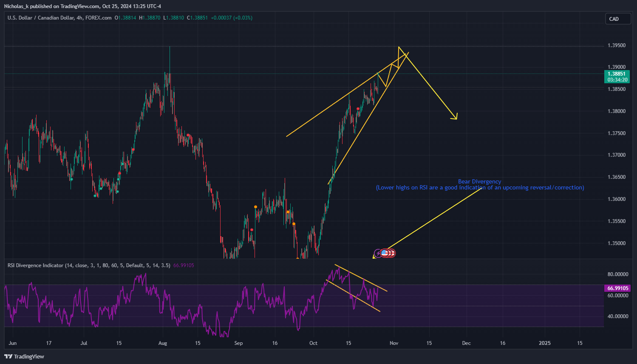This screenshot has width=637, height=364.
Task: Click the close value C1.38851
Action: pos(198,18)
